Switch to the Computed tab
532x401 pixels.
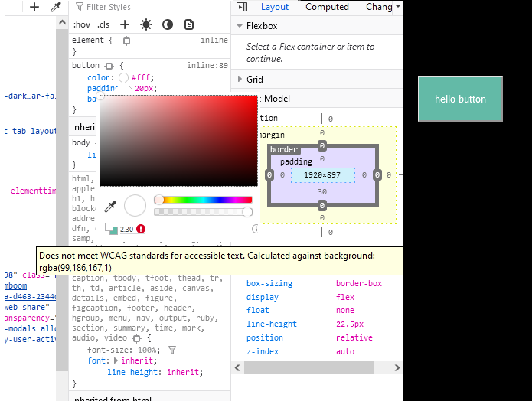tap(327, 7)
